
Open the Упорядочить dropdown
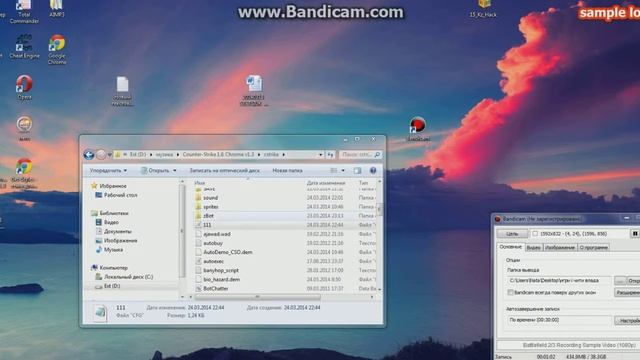pos(108,171)
